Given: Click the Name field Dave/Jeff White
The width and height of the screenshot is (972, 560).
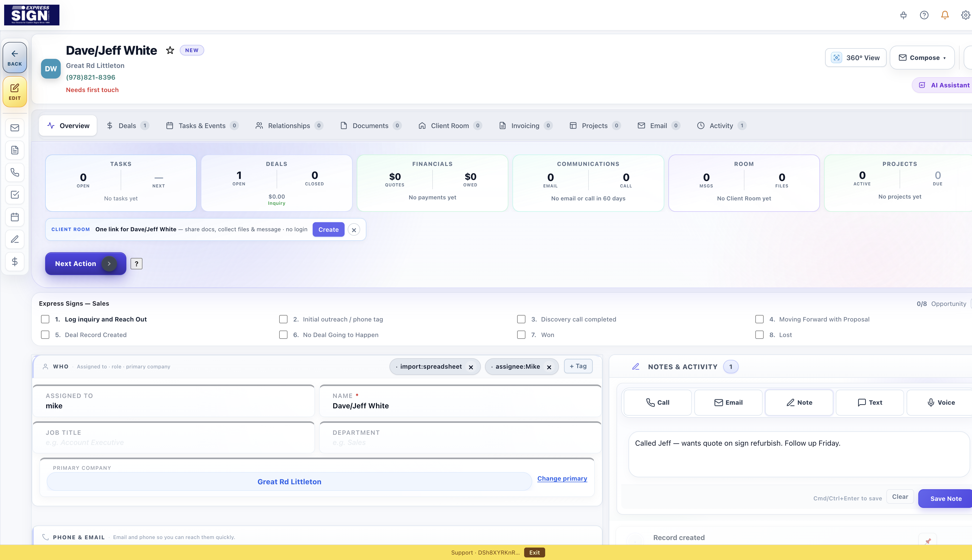Looking at the screenshot, I should coord(460,401).
